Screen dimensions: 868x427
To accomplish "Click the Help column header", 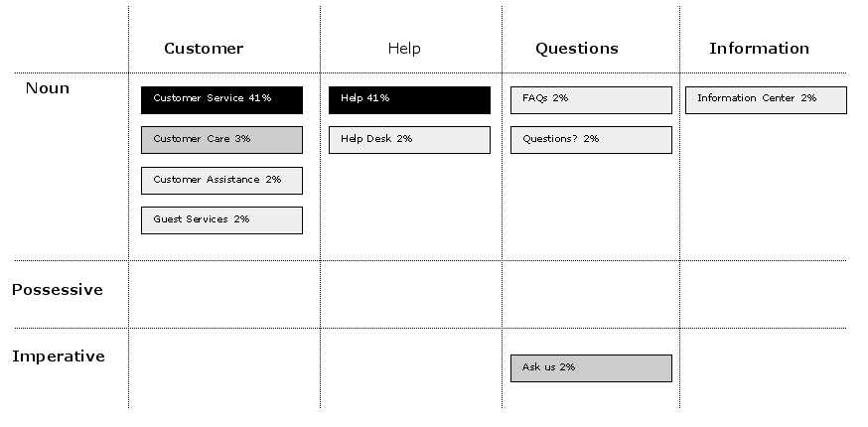I will (404, 49).
